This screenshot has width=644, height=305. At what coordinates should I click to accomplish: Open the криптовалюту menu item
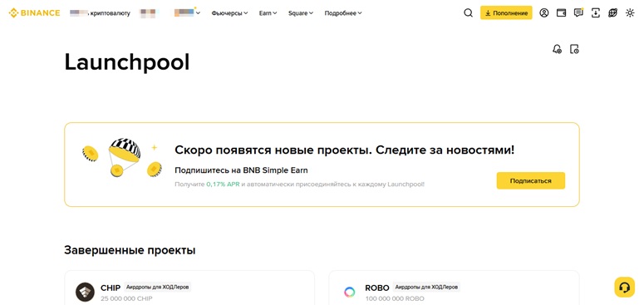(100, 13)
